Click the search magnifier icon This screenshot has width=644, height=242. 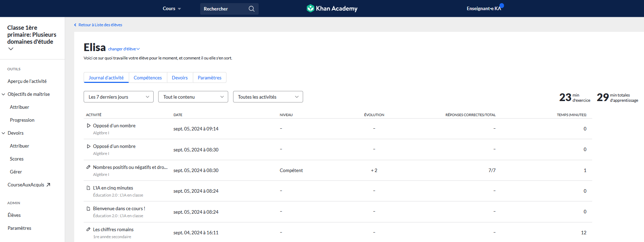(x=251, y=9)
